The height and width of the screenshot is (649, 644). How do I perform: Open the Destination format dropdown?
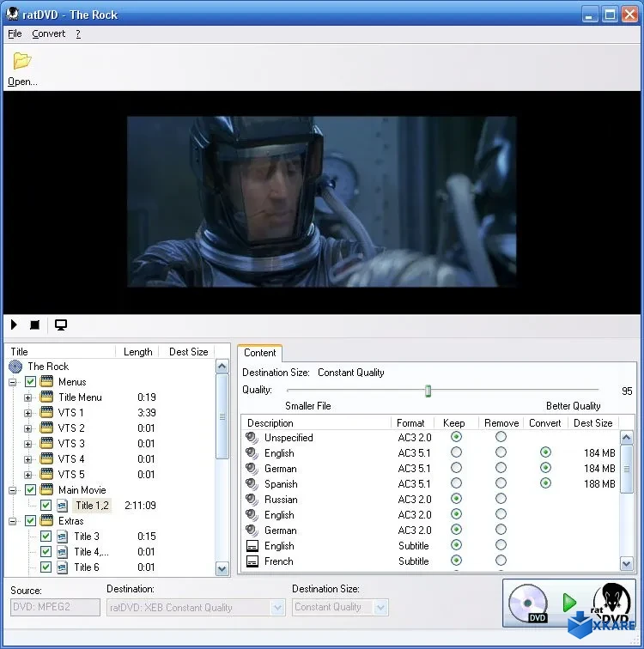click(277, 608)
